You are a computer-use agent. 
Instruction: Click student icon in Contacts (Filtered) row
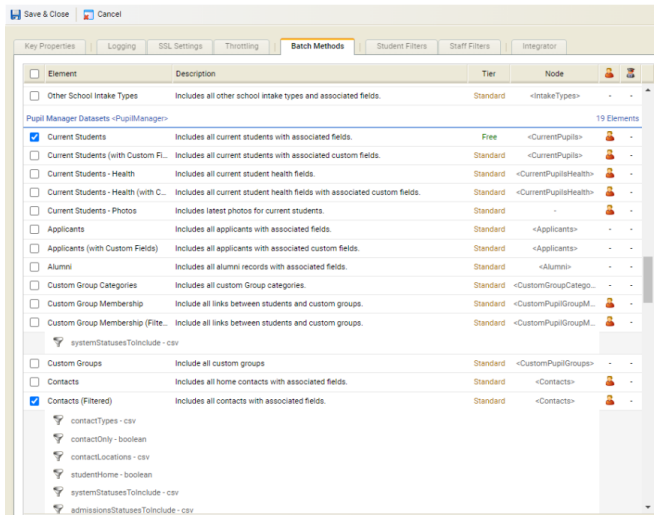coord(610,400)
